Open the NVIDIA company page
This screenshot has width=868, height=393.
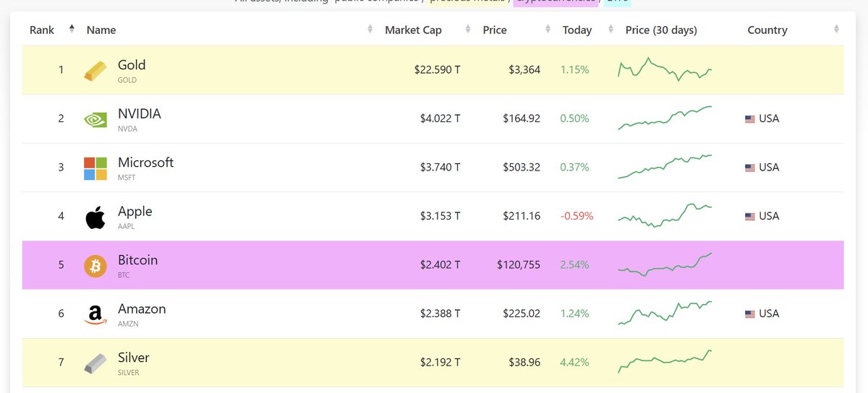pyautogui.click(x=140, y=113)
